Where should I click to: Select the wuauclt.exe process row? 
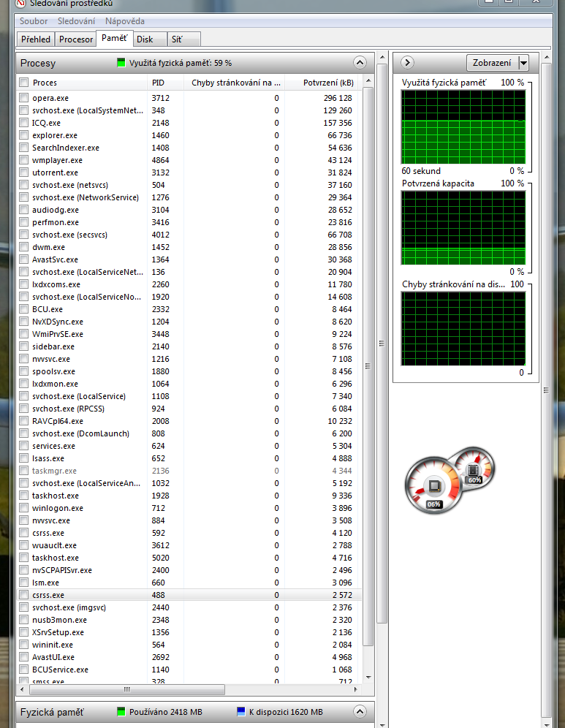(x=189, y=545)
